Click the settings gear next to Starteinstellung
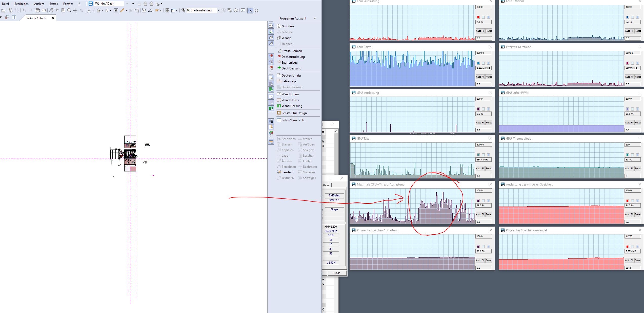Image resolution: width=644 pixels, height=313 pixels. point(236,10)
